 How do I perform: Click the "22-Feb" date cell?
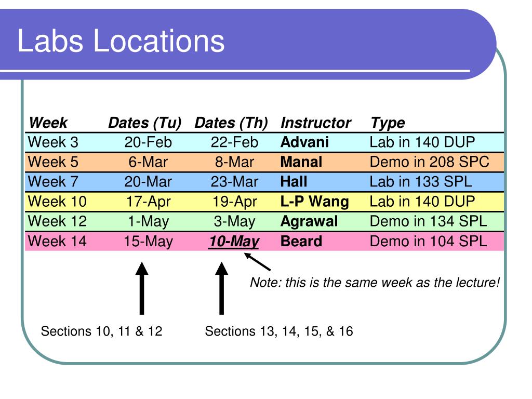tap(234, 142)
